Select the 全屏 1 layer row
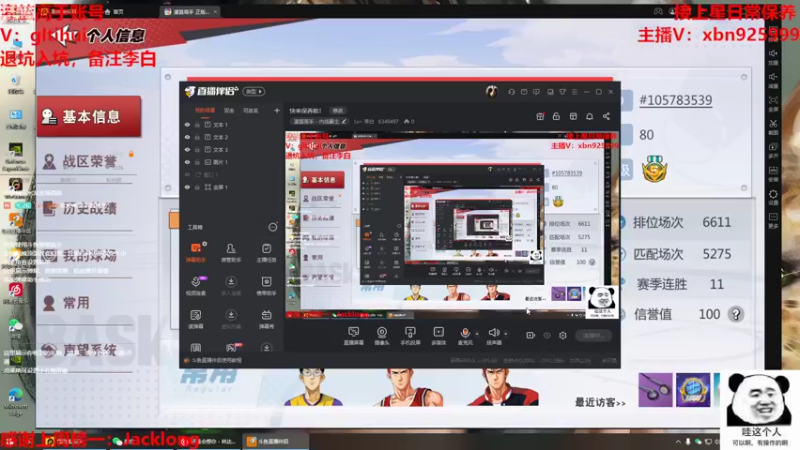Screen dimensions: 800x450 (231, 187)
